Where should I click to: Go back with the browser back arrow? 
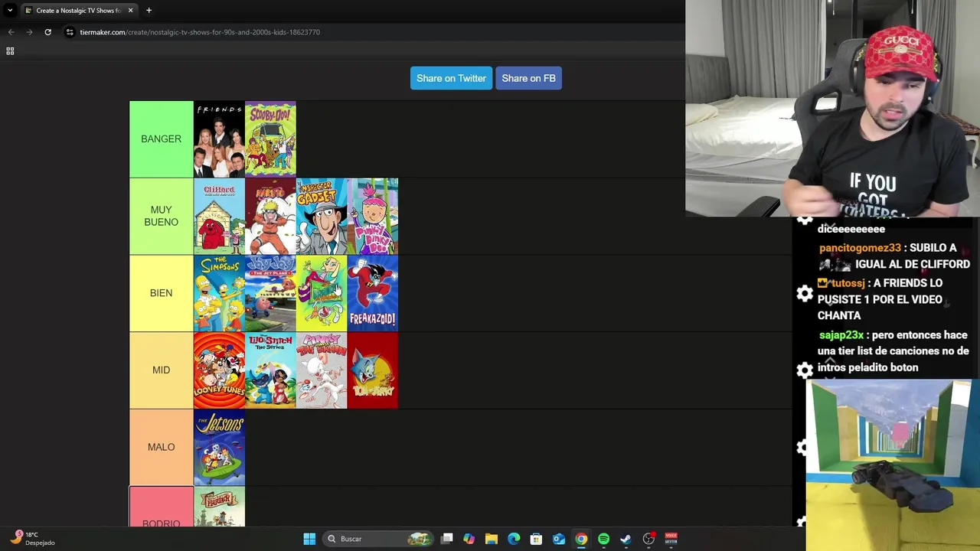click(11, 32)
